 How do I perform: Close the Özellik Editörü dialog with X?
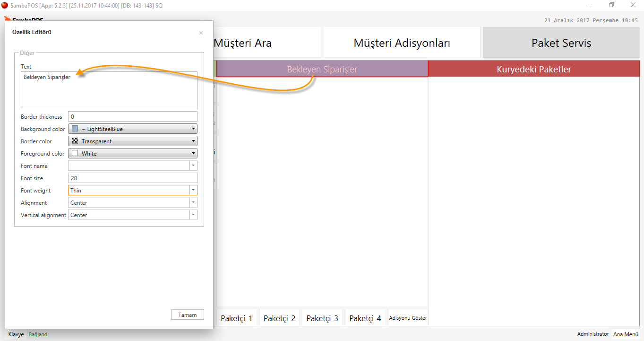[201, 33]
